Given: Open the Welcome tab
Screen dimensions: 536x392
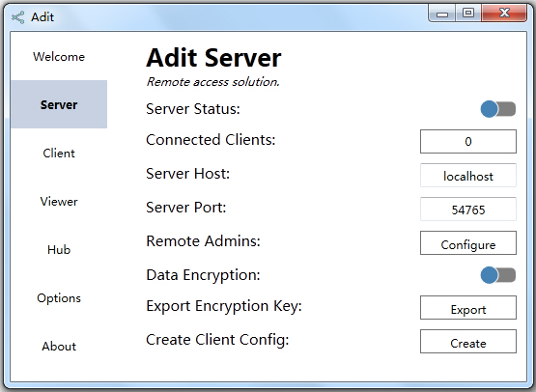Looking at the screenshot, I should (59, 56).
